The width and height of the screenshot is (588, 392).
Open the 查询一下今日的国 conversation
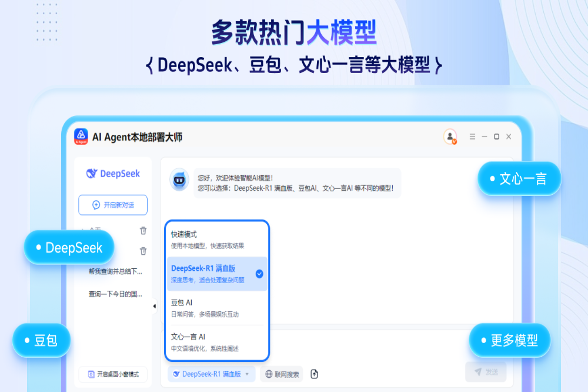point(115,294)
